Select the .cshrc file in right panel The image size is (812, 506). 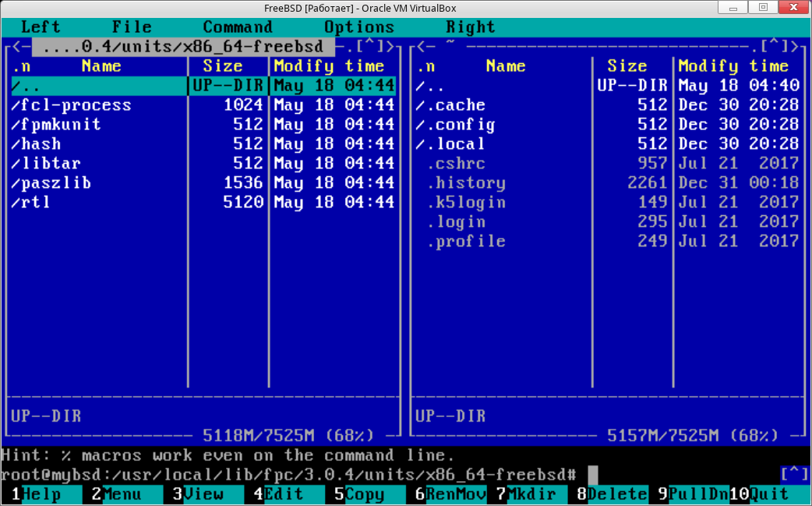456,164
